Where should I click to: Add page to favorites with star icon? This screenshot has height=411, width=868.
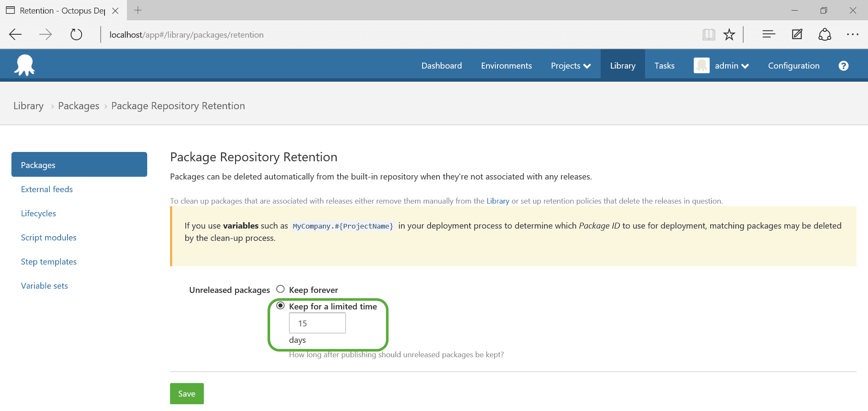coord(729,35)
